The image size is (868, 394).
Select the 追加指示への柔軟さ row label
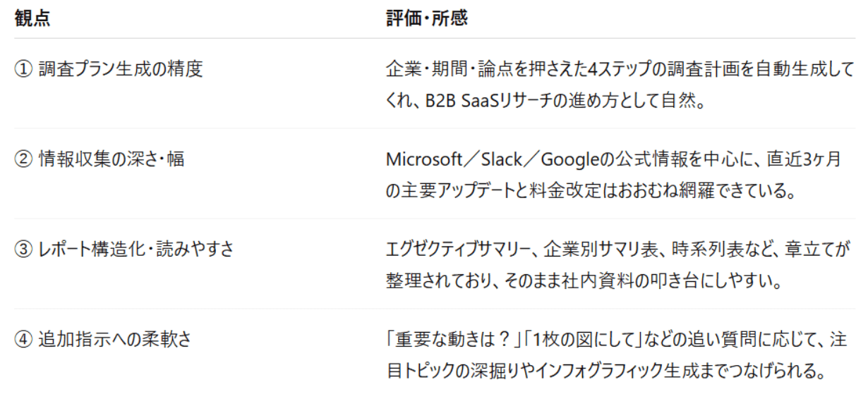pyautogui.click(x=114, y=340)
